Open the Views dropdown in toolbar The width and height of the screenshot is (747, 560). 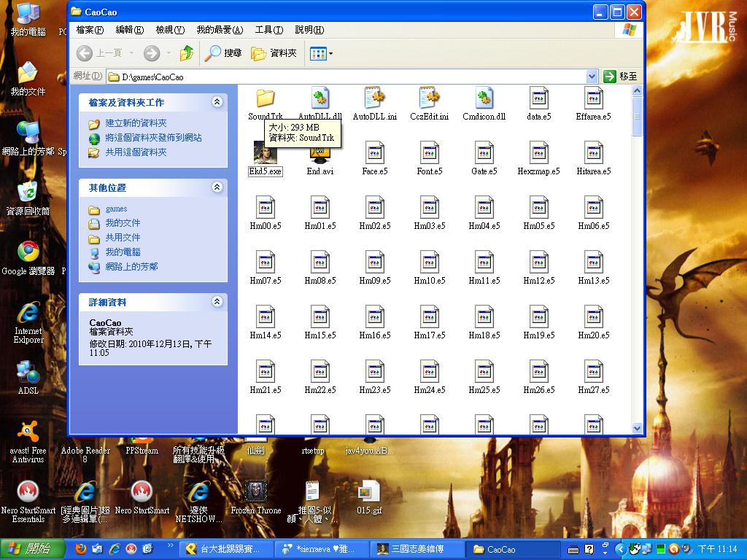click(321, 53)
